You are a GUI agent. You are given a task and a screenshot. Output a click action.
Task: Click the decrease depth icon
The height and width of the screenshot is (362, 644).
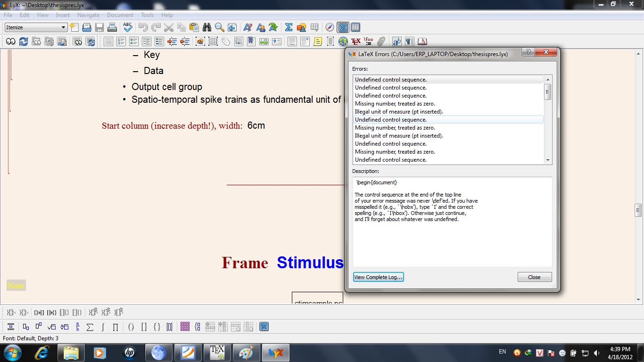click(185, 41)
